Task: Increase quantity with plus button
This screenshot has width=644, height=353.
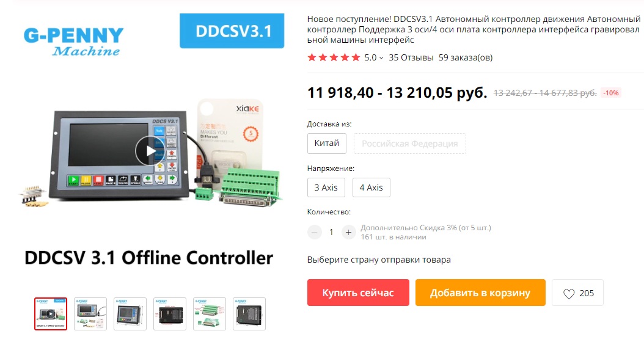Action: pos(348,232)
